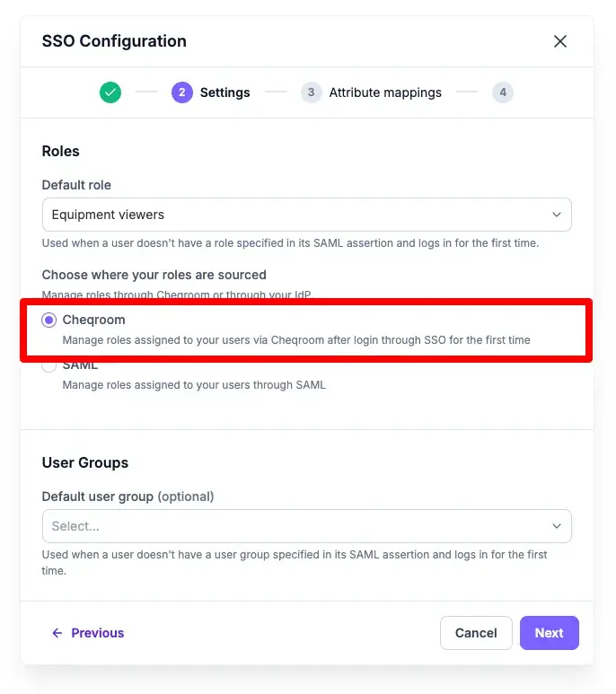Expand the Default user group dropdown
Screen dimensions: 616x694
coord(307,526)
